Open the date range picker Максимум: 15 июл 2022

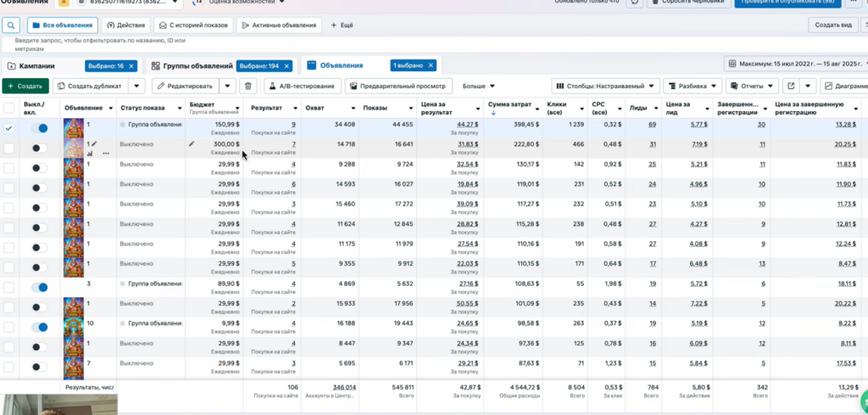[x=795, y=64]
